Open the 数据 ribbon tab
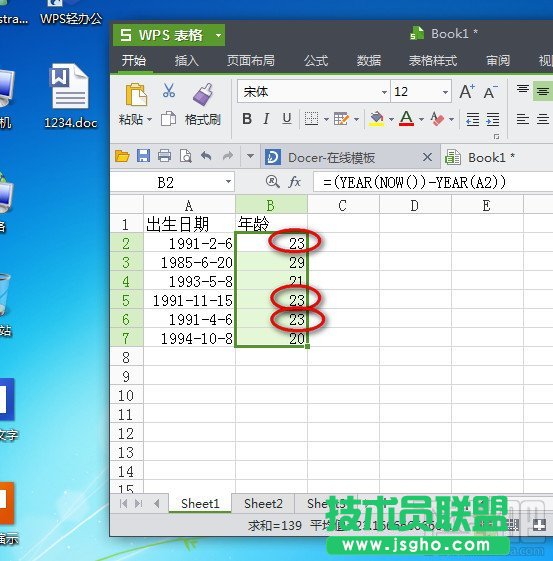Screen dimensions: 553x561 point(369,60)
